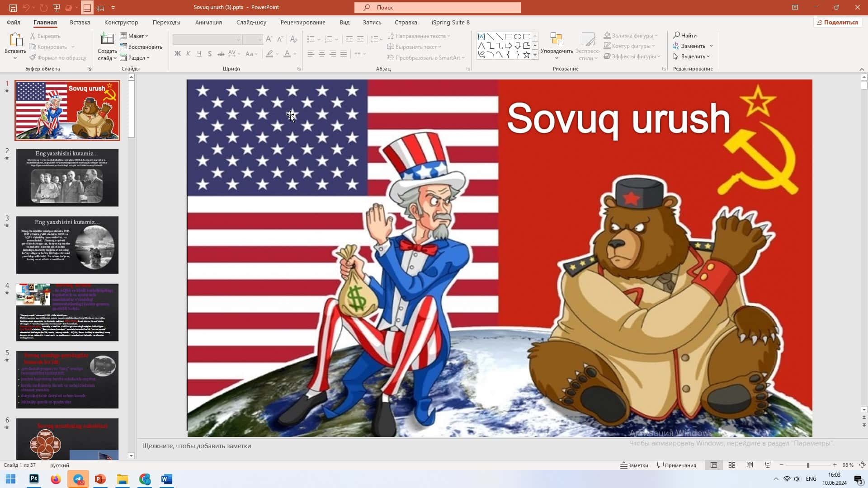Screen dimensions: 868x488
Task: Open Telegram from the taskbar
Action: [78, 479]
